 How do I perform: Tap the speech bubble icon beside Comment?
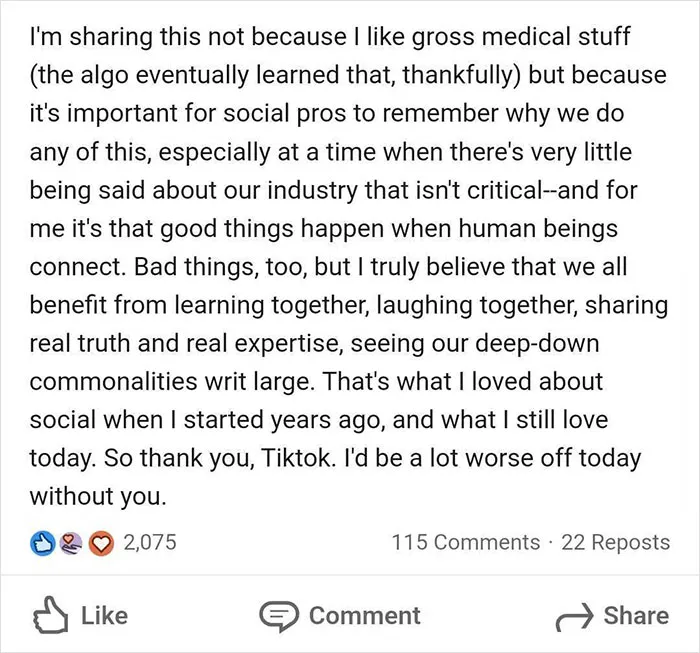(279, 616)
